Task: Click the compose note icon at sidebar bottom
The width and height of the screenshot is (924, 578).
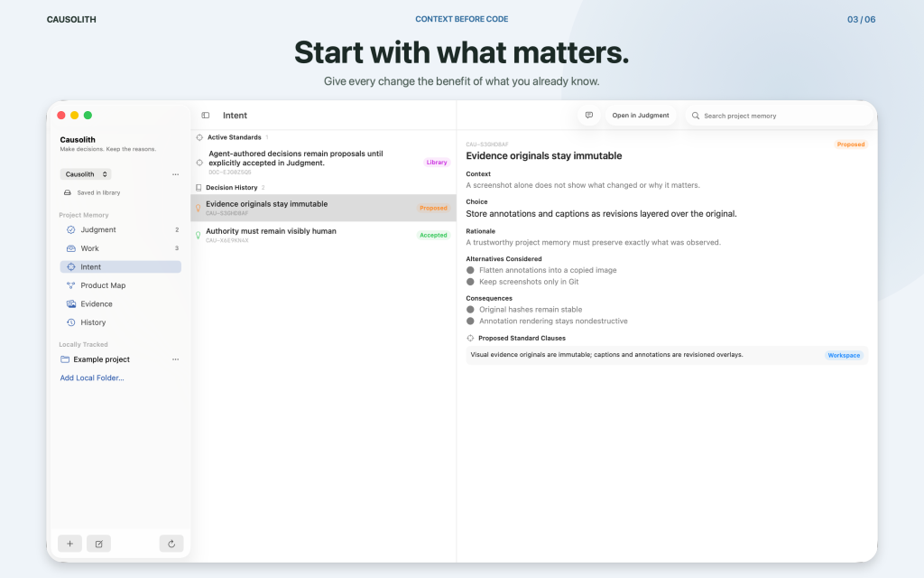Action: coord(98,544)
